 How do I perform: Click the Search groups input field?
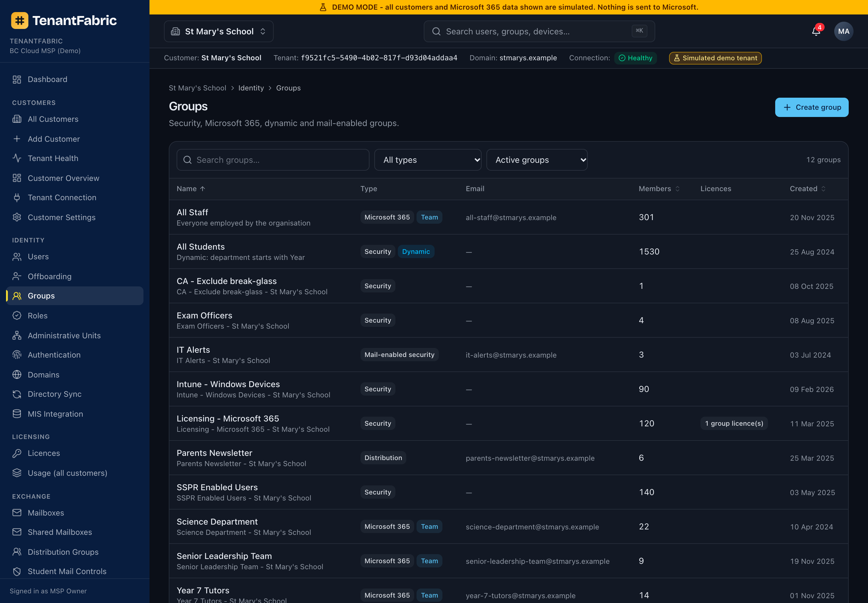pos(273,160)
